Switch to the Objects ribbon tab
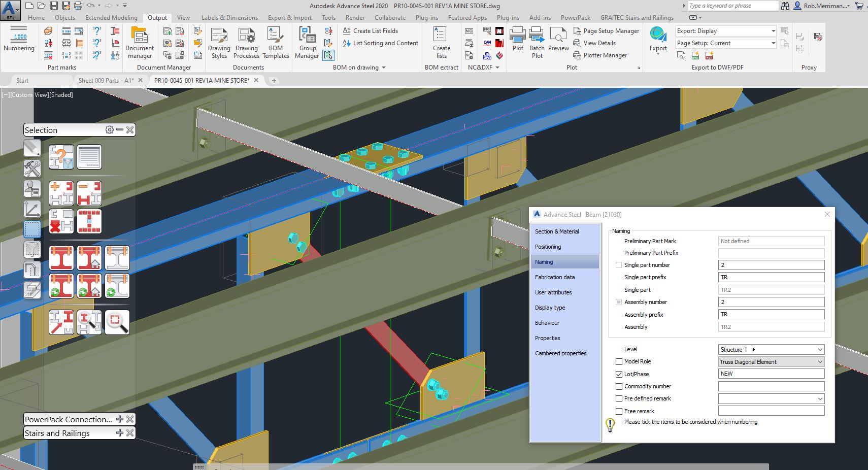 [x=65, y=17]
